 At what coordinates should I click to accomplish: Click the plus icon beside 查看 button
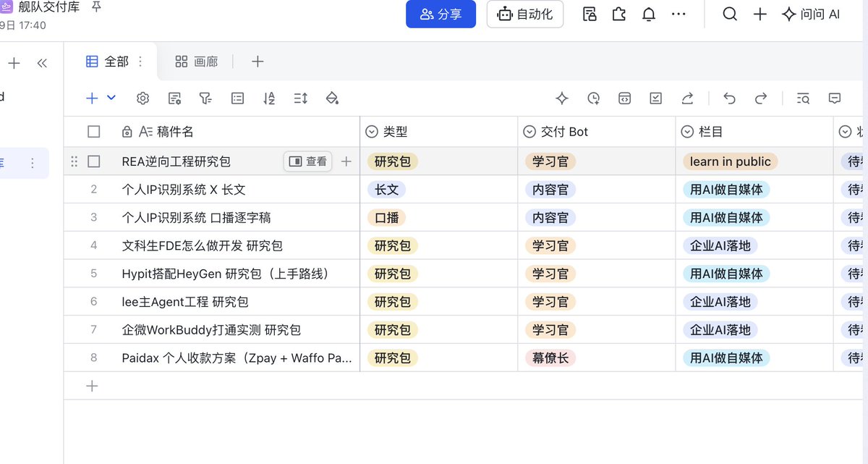[346, 161]
